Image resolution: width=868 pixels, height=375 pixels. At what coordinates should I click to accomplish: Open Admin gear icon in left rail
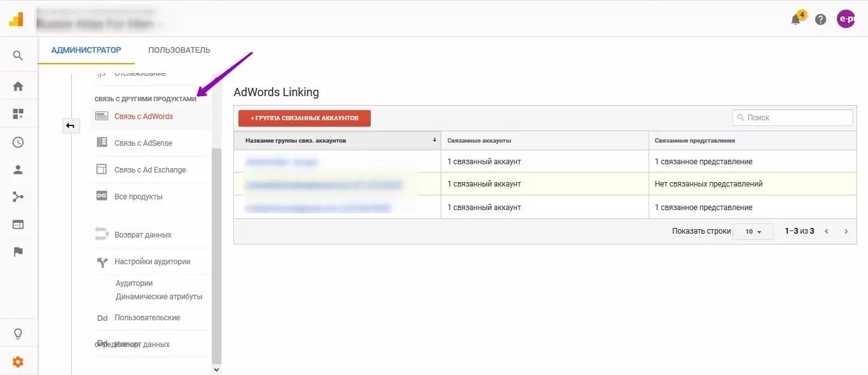[x=18, y=362]
